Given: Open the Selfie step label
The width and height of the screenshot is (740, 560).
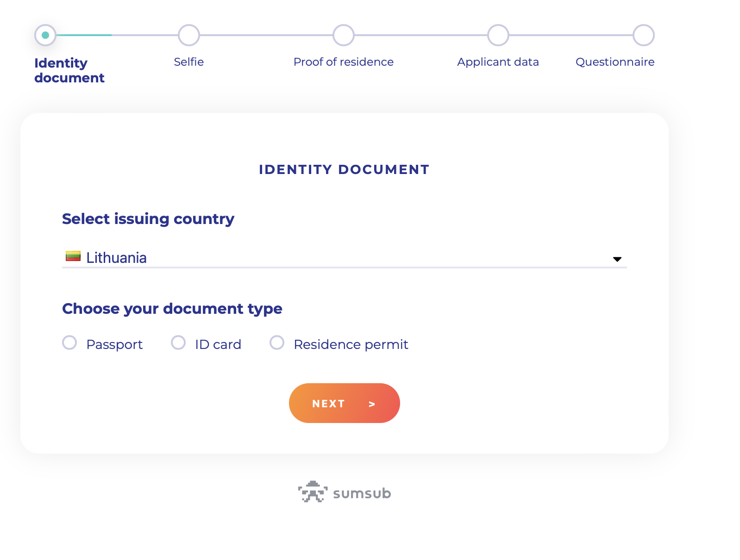Looking at the screenshot, I should pos(189,62).
